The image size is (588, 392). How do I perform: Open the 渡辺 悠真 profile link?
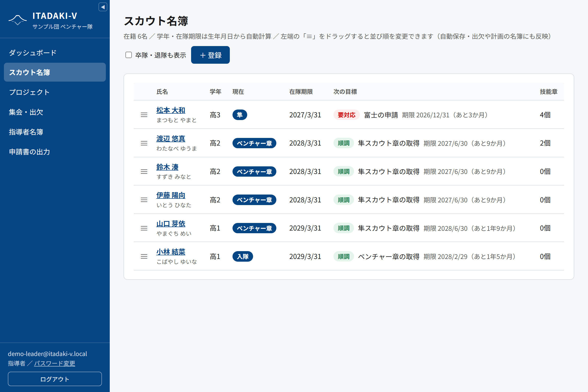[x=171, y=138]
